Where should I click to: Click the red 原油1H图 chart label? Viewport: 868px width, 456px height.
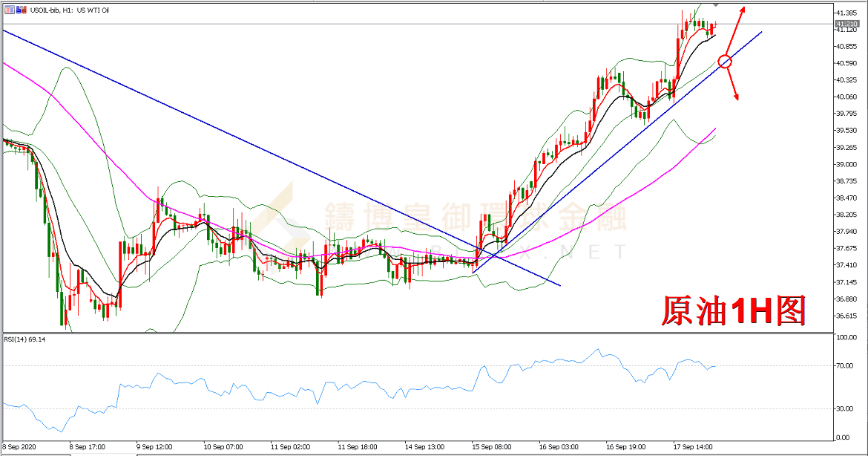tap(733, 310)
